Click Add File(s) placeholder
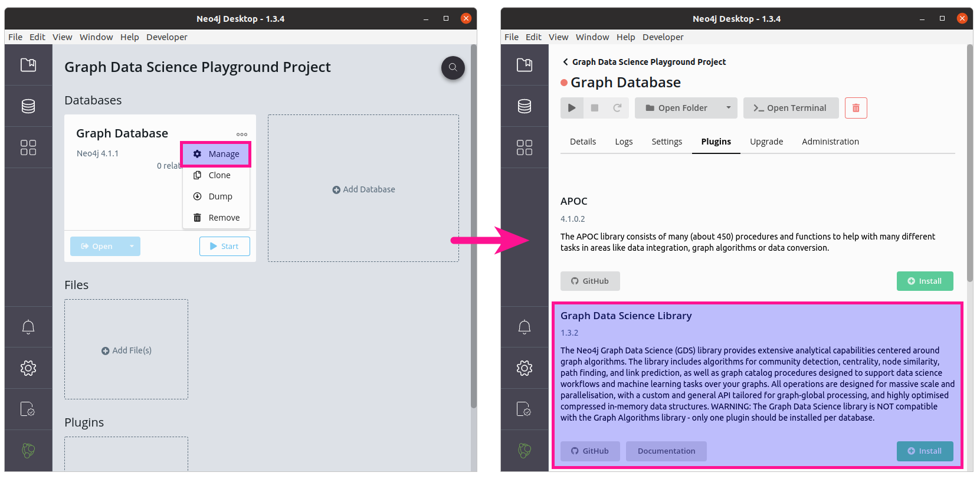 click(126, 350)
